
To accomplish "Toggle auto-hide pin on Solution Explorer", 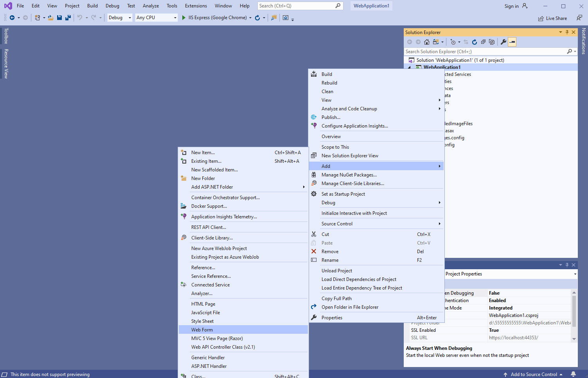I will pyautogui.click(x=567, y=32).
